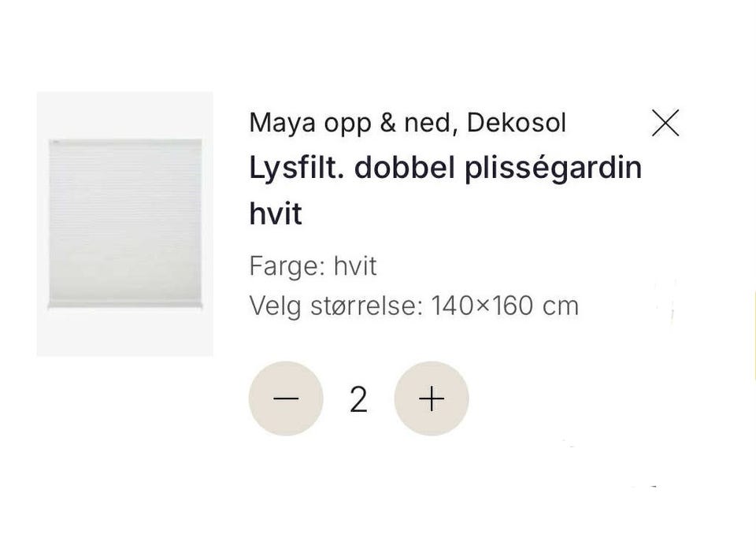Click the Farge: hvit color label
Viewport: 756px width, 556px height.
[313, 266]
